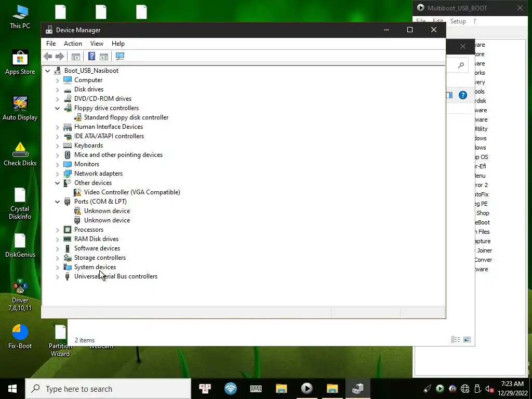Open the on-screen keyboard taskbar icon
This screenshot has height=399, width=532.
(256, 389)
